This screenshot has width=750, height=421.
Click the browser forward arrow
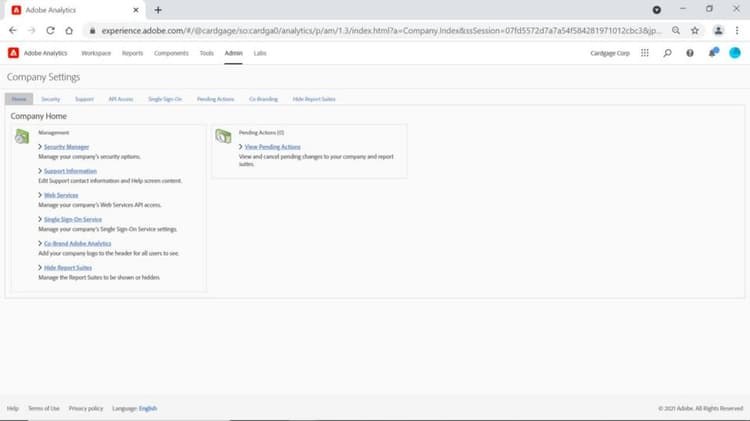click(32, 31)
